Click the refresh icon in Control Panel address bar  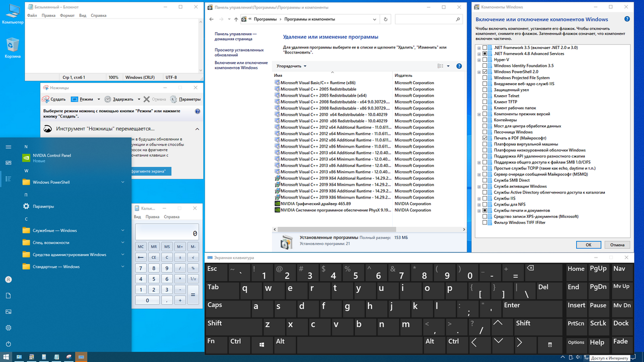[385, 19]
